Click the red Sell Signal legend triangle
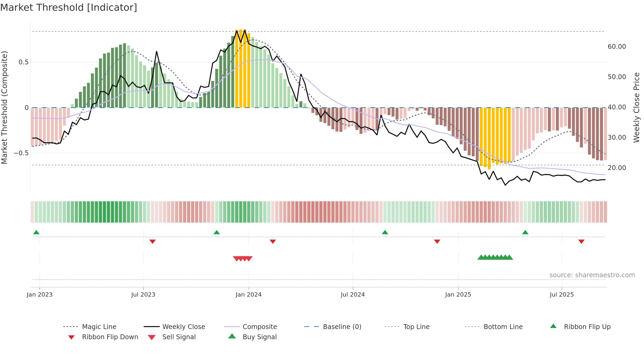The width and height of the screenshot is (644, 362). pos(152,337)
